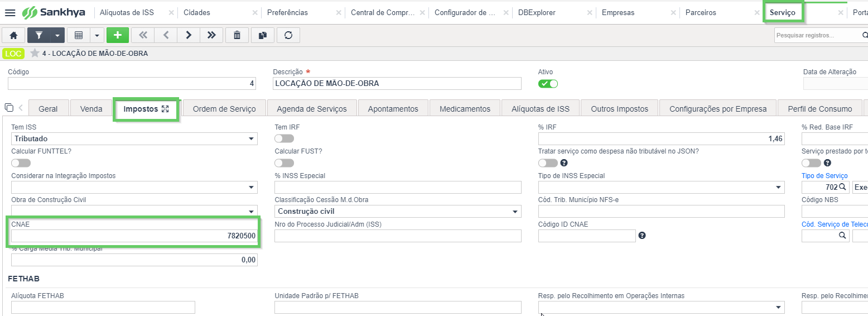
Task: Enable Calcular FUNTTEL switch
Action: coord(21,163)
